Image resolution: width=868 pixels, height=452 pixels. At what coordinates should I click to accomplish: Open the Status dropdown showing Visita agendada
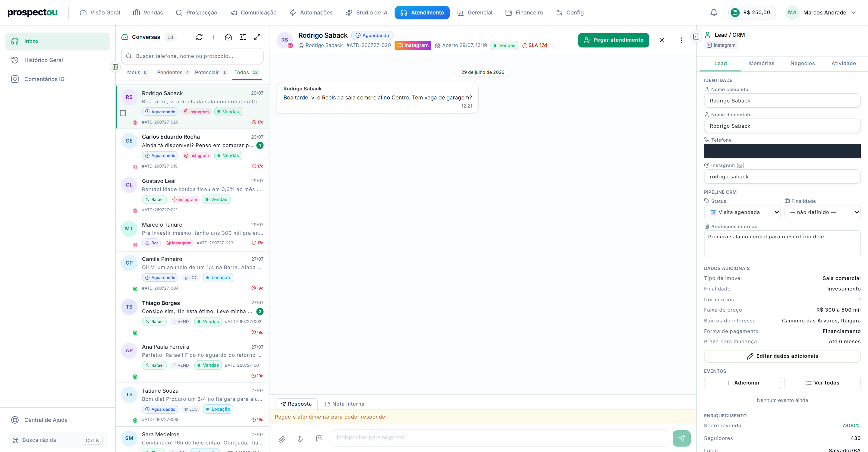point(742,212)
